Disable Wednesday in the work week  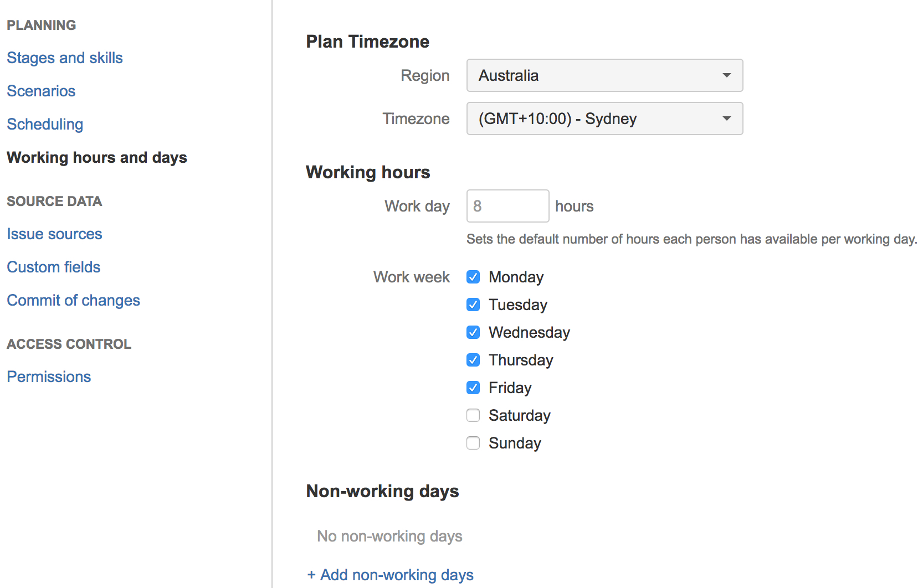(x=473, y=332)
